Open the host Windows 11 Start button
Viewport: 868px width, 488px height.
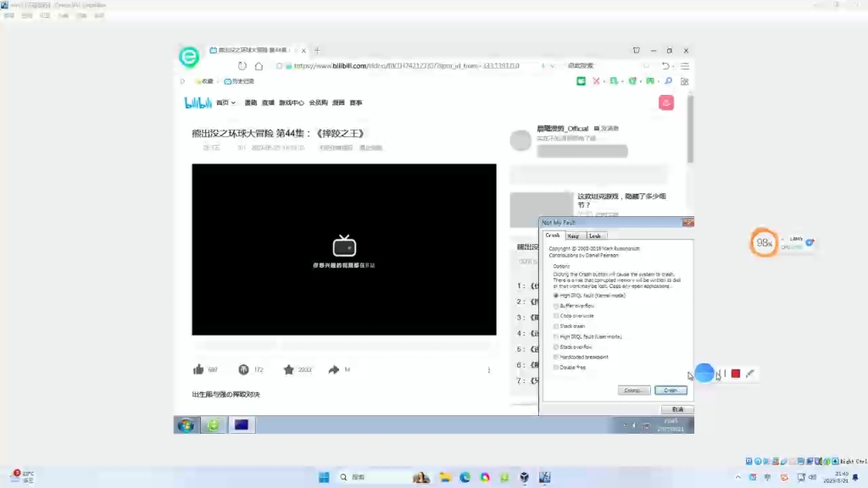[x=325, y=477]
